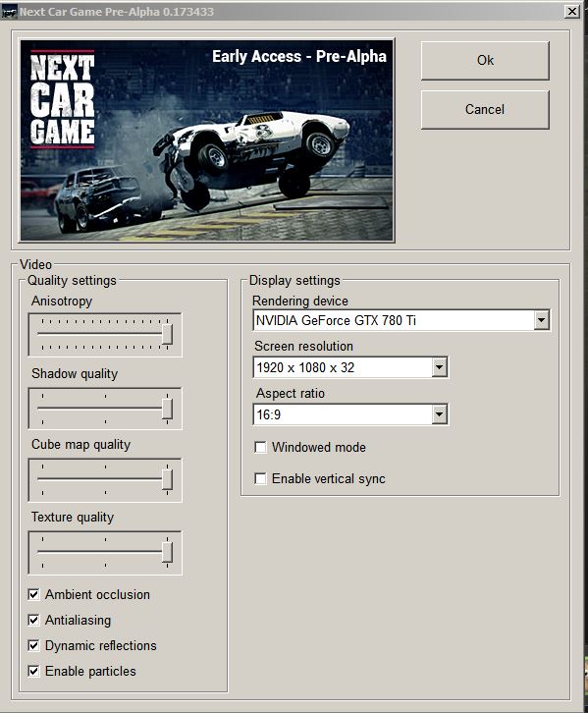Uncheck the Antialiasing checkbox
Viewport: 588px width, 713px height.
[x=33, y=620]
